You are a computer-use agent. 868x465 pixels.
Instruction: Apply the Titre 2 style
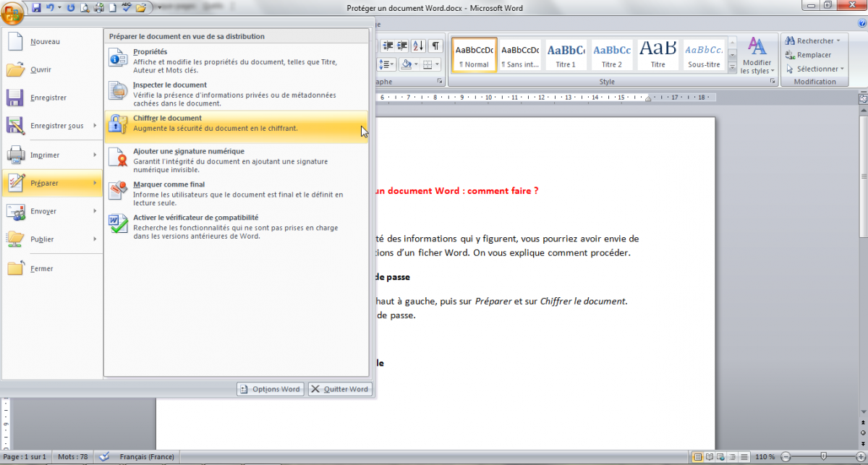pos(612,55)
